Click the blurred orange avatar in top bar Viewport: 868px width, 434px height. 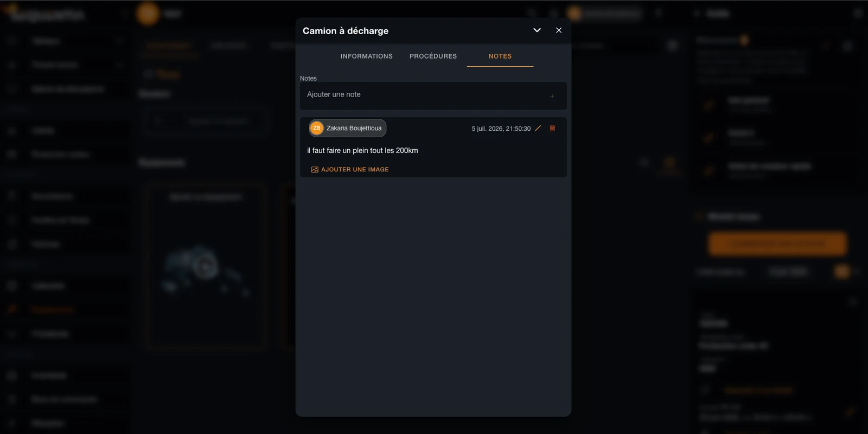click(148, 14)
